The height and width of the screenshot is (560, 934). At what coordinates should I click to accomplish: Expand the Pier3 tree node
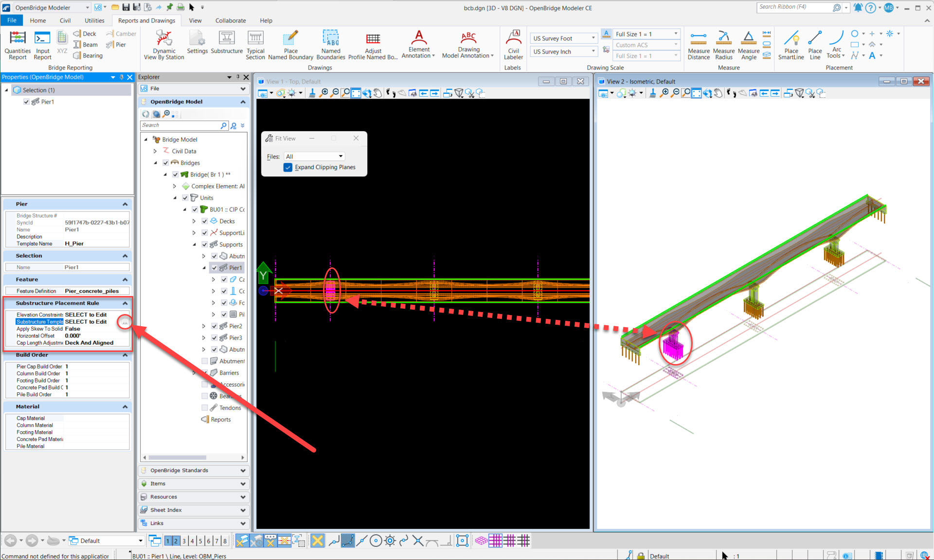click(x=204, y=338)
